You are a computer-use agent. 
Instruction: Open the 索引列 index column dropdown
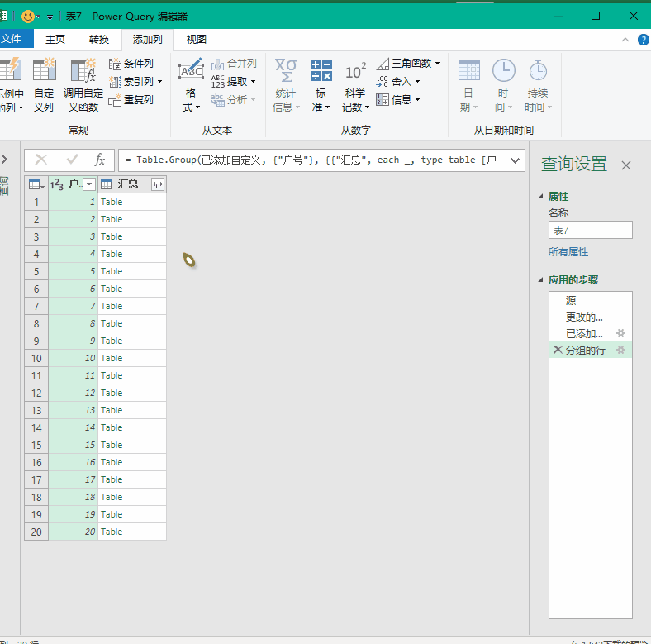click(x=135, y=82)
